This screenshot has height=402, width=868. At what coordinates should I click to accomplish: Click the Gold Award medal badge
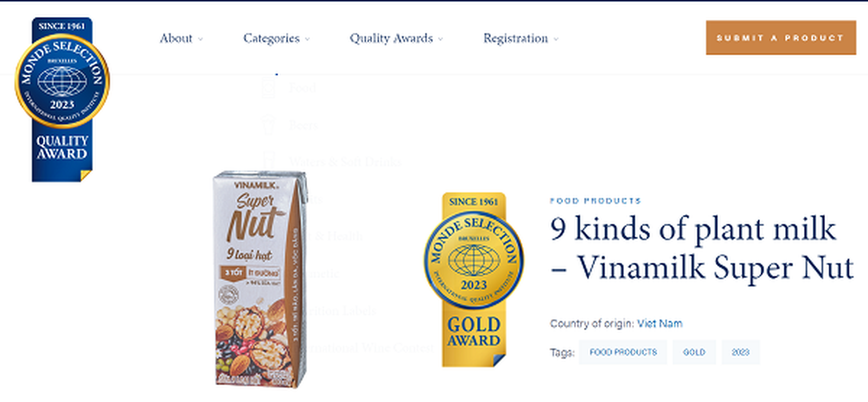[474, 279]
